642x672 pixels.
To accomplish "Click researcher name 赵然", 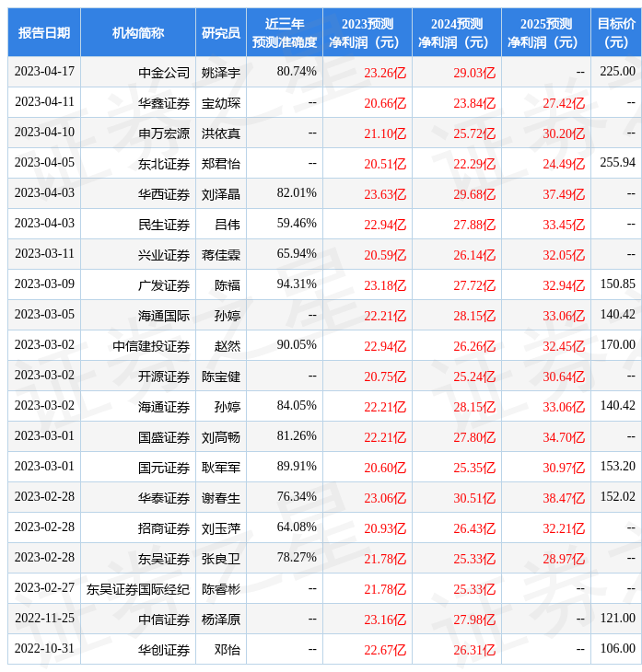I will [x=228, y=346].
